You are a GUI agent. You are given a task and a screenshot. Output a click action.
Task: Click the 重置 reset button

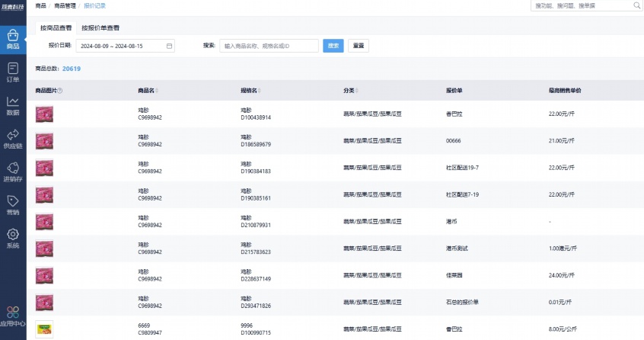(359, 46)
